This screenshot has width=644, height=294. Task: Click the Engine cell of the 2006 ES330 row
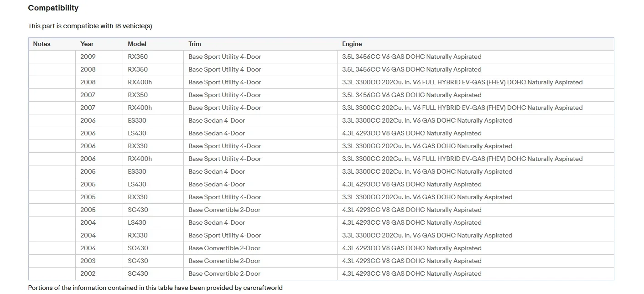[476, 121]
